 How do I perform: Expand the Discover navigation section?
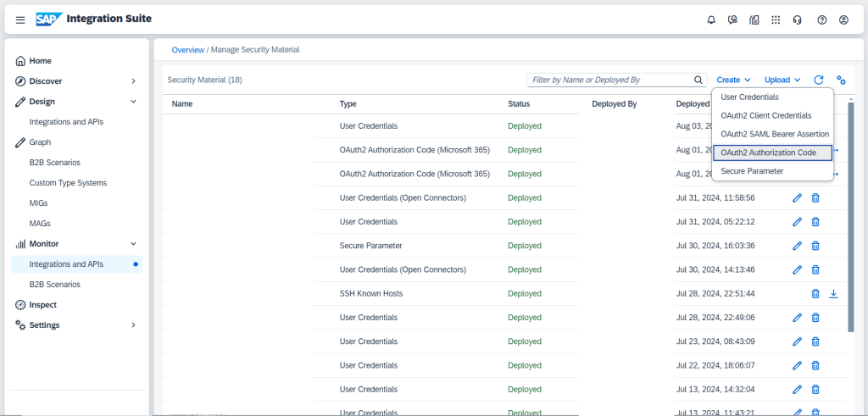pos(133,81)
